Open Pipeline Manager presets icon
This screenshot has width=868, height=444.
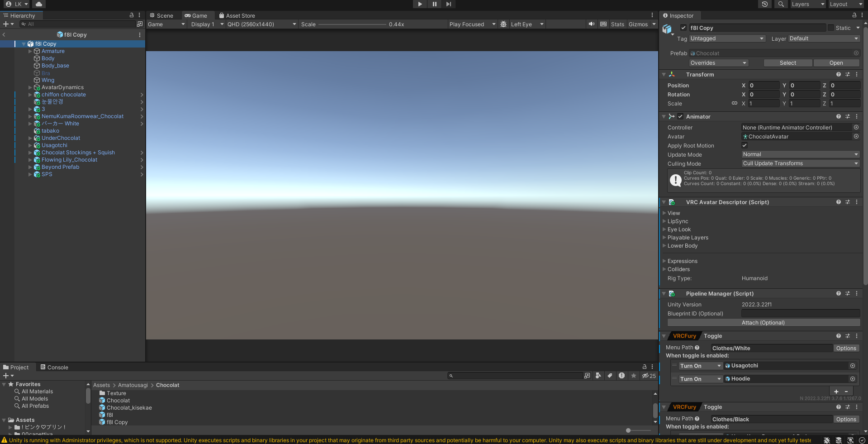[848, 293]
